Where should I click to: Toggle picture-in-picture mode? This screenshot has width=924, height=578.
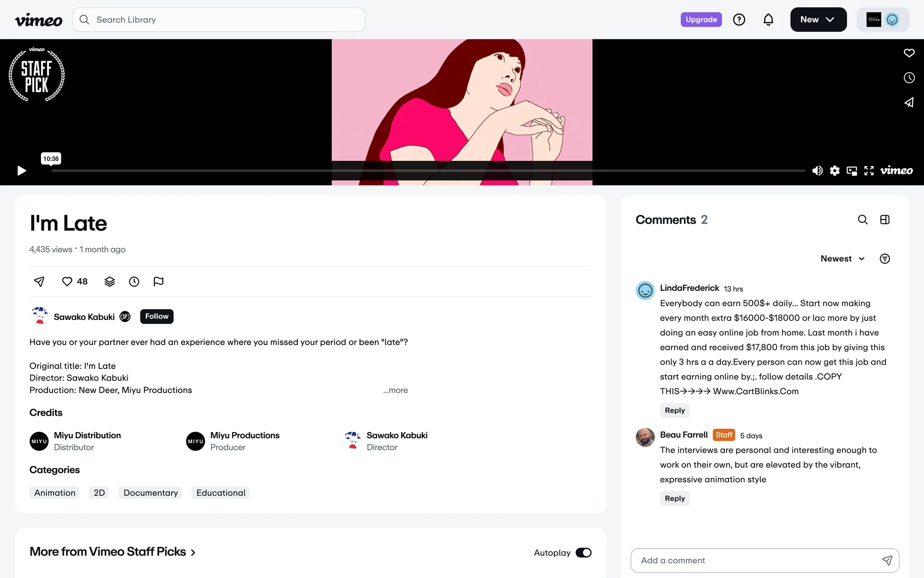point(852,171)
